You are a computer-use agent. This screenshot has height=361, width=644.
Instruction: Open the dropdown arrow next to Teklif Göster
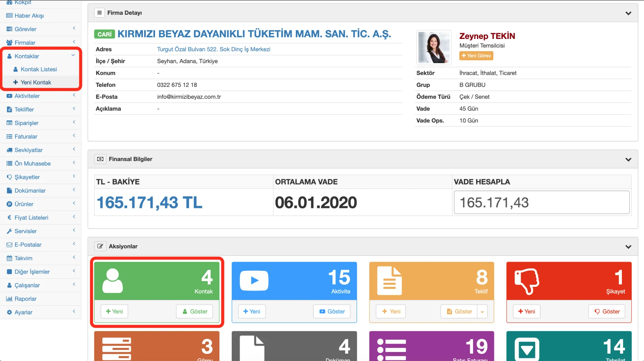pyautogui.click(x=482, y=311)
